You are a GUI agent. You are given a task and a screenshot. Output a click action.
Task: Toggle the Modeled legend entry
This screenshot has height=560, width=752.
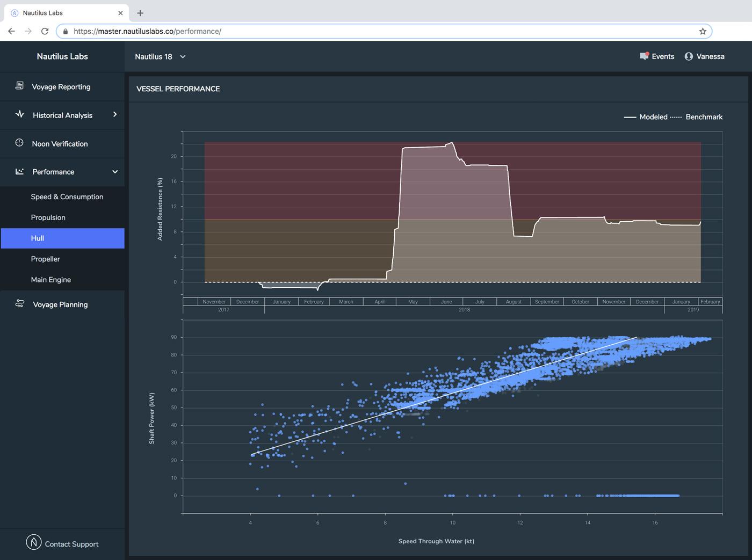(646, 117)
